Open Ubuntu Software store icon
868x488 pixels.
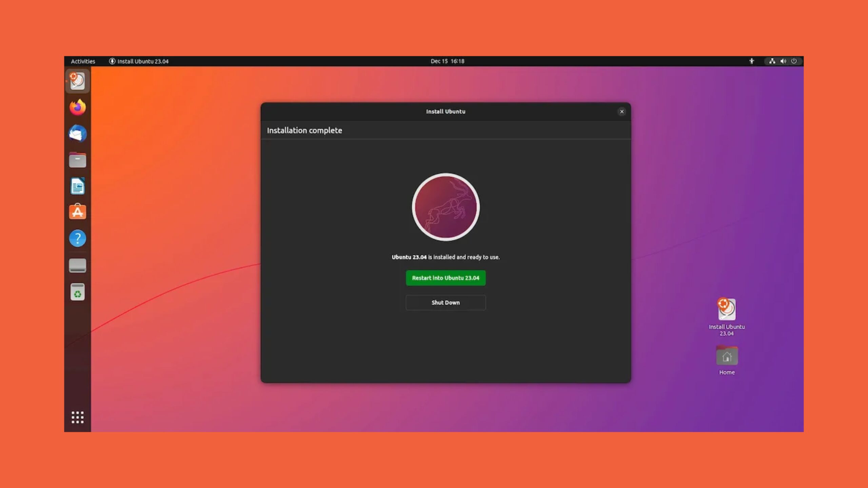(78, 212)
